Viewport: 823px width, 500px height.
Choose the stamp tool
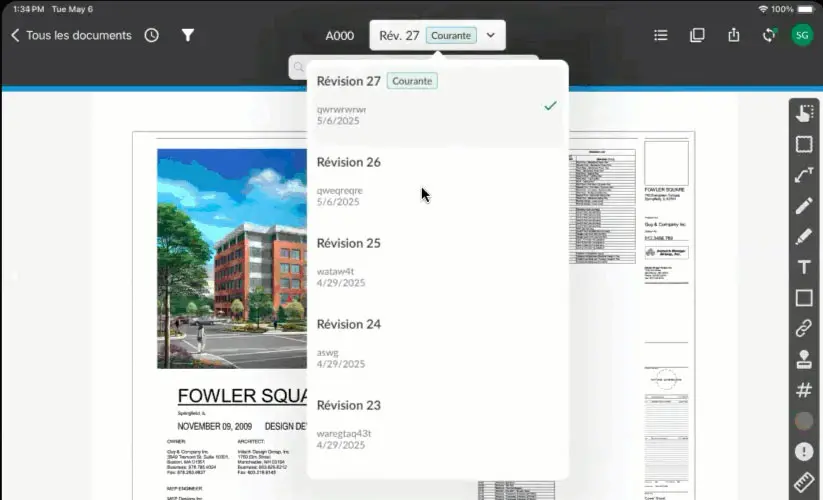(804, 359)
